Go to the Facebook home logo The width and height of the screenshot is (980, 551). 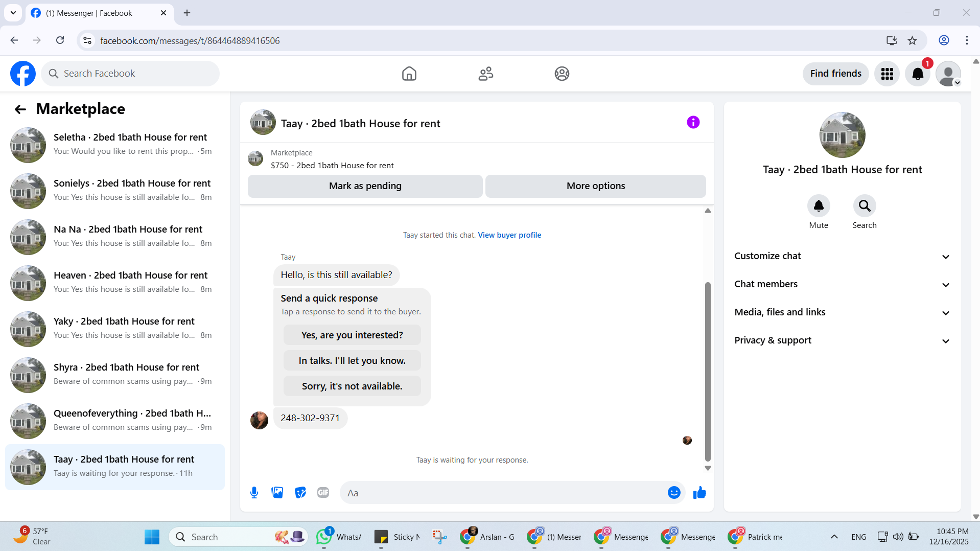click(23, 74)
